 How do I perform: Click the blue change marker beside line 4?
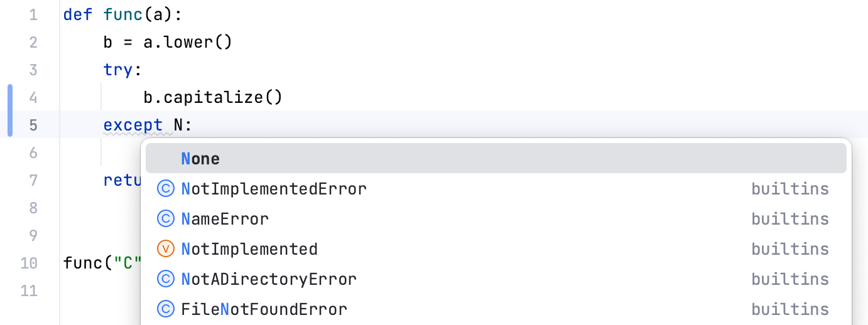click(10, 98)
